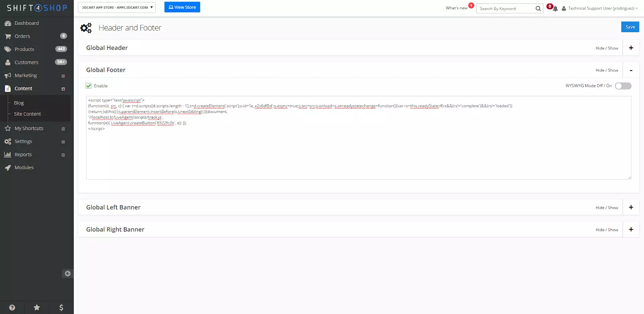Toggle WYSIWYG Mode switch on

pos(623,86)
